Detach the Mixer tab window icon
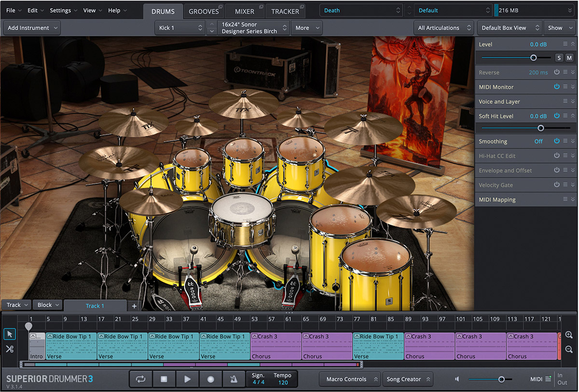Viewport: 579px width, 392px height. (x=261, y=7)
